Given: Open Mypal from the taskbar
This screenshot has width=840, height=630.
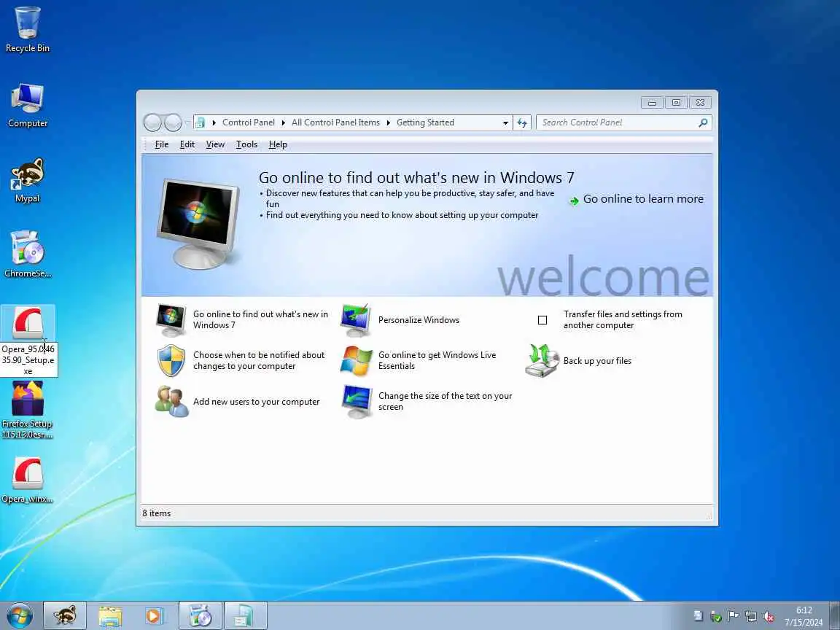Looking at the screenshot, I should tap(65, 615).
